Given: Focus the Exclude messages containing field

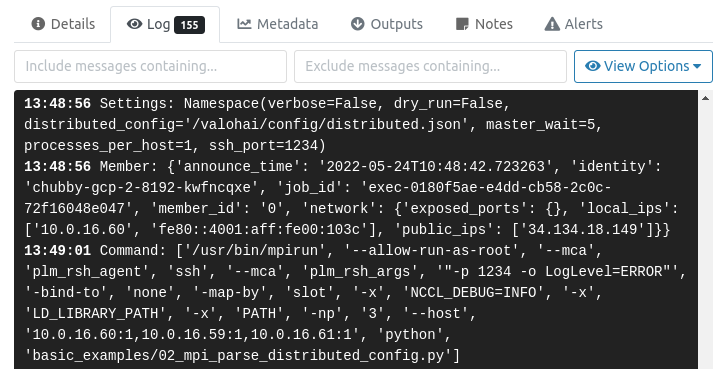Looking at the screenshot, I should coord(430,66).
